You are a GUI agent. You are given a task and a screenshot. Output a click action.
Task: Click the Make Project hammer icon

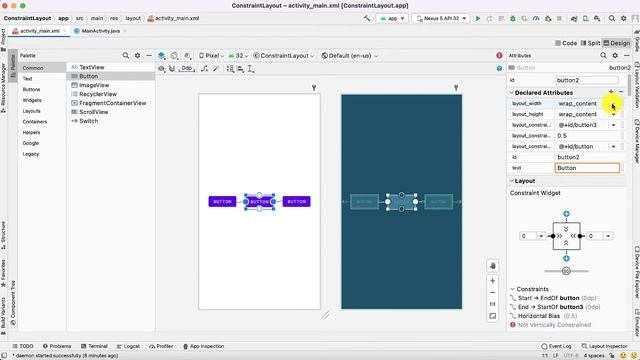click(367, 18)
